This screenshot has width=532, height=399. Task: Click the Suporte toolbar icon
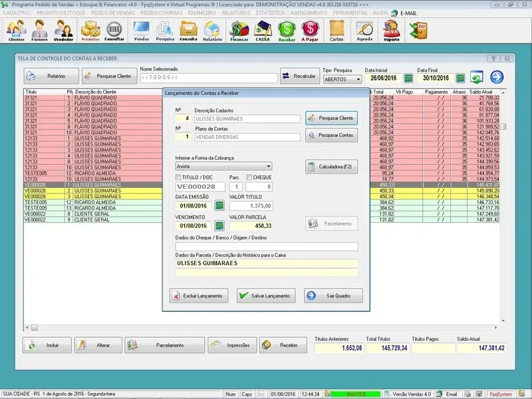tap(392, 31)
